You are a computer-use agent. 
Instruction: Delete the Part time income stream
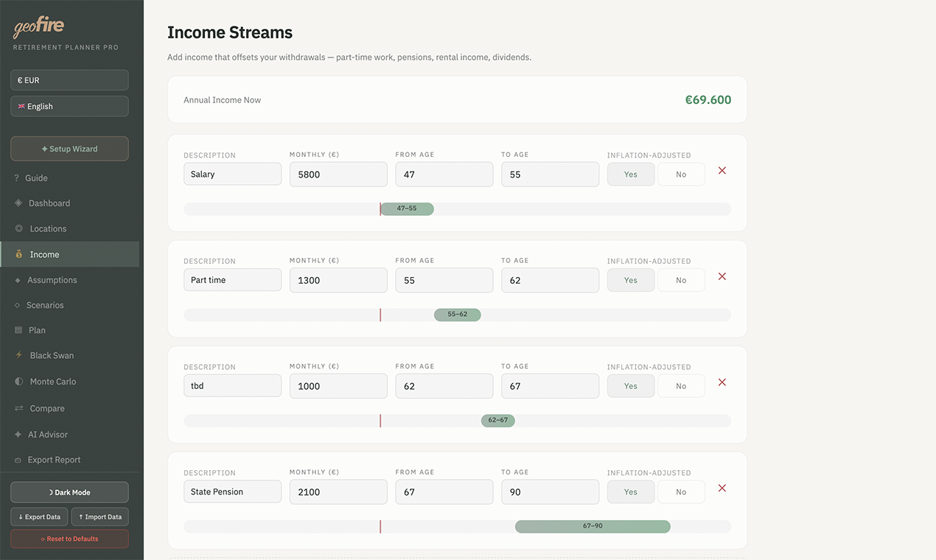[x=722, y=276]
